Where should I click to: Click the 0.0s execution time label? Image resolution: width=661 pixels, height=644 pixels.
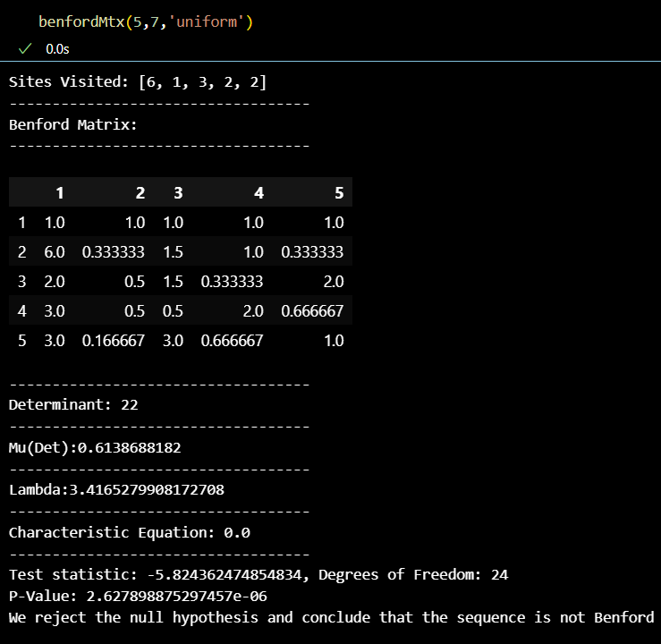pos(57,49)
